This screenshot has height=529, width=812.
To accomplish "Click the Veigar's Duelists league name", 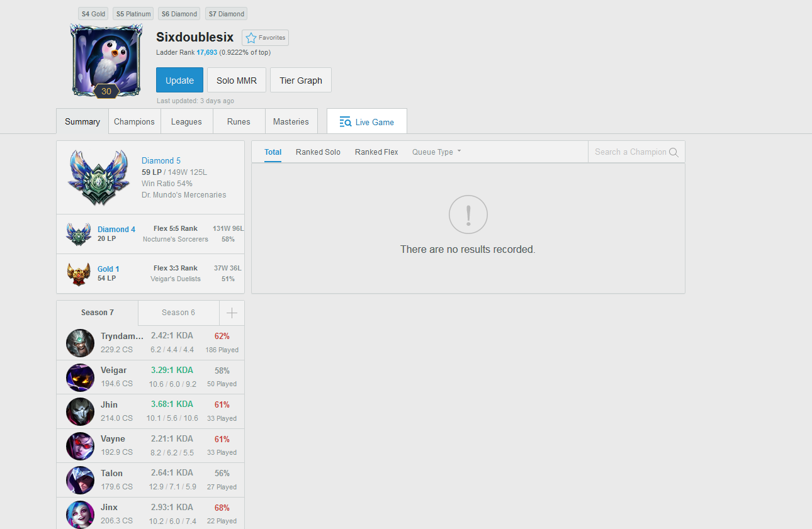I will (x=176, y=279).
